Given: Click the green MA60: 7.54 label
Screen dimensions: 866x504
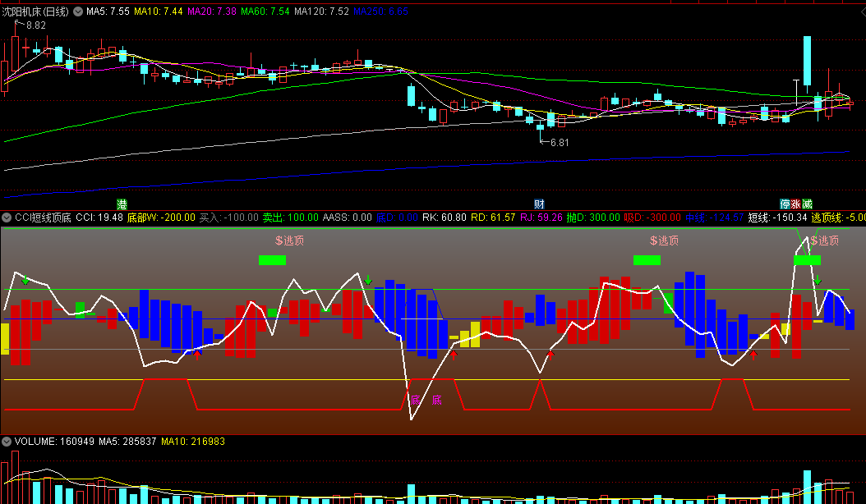Looking at the screenshot, I should (x=265, y=11).
